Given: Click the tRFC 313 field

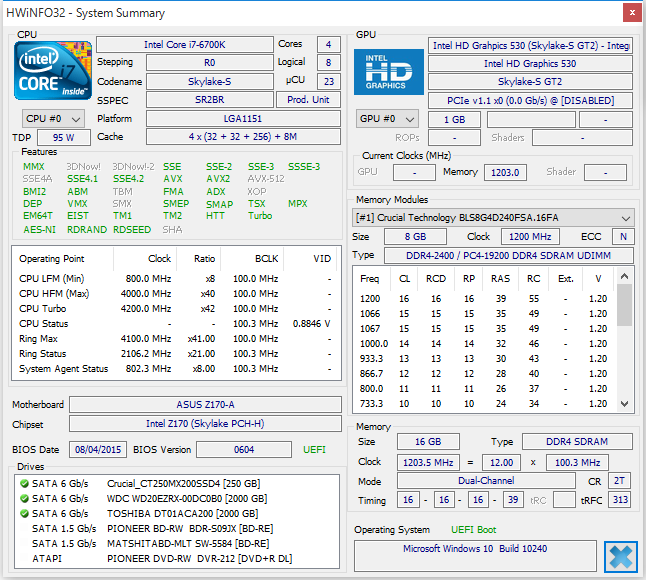Looking at the screenshot, I should (x=620, y=500).
